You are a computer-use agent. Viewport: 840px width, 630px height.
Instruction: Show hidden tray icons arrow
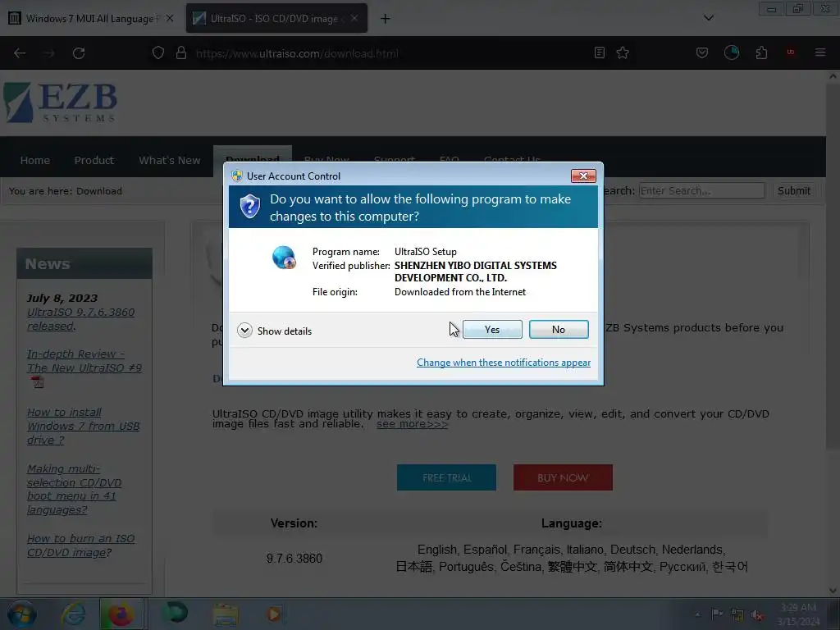697,614
